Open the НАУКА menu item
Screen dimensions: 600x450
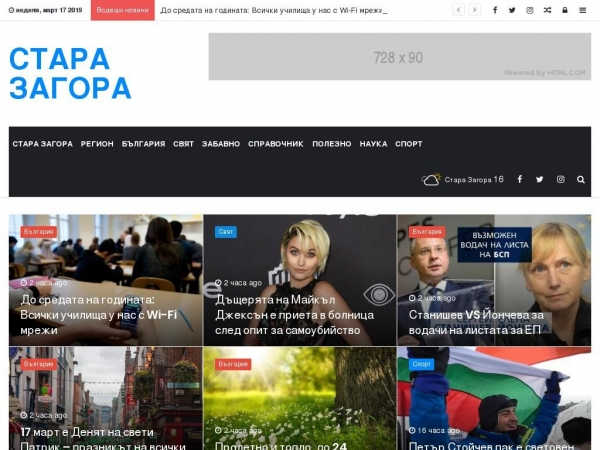[373, 144]
